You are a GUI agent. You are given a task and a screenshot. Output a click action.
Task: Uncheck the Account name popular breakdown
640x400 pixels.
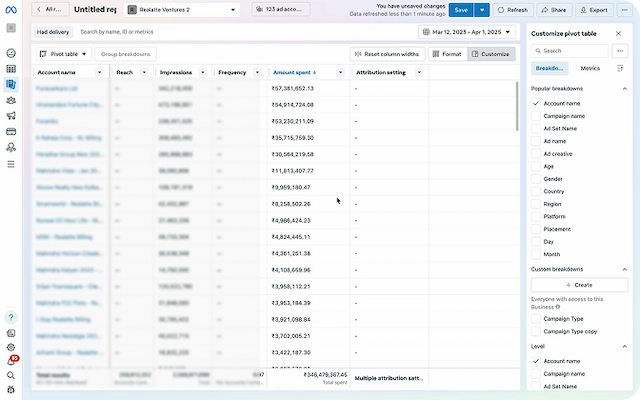pyautogui.click(x=536, y=103)
